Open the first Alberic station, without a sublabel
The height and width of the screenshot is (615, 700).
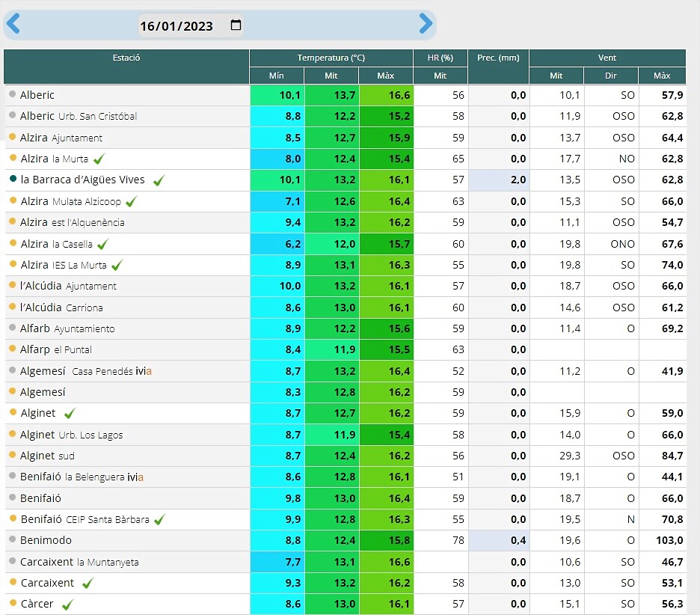(x=37, y=95)
